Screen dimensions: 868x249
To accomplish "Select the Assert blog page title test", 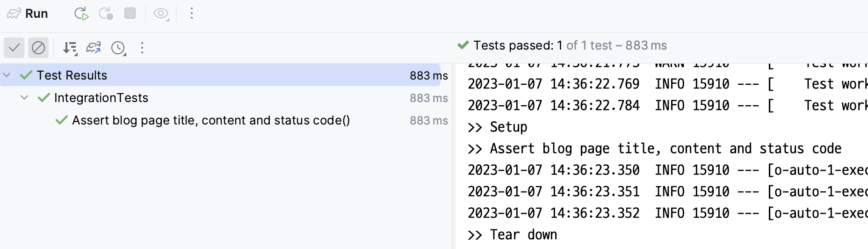I will coord(211,120).
